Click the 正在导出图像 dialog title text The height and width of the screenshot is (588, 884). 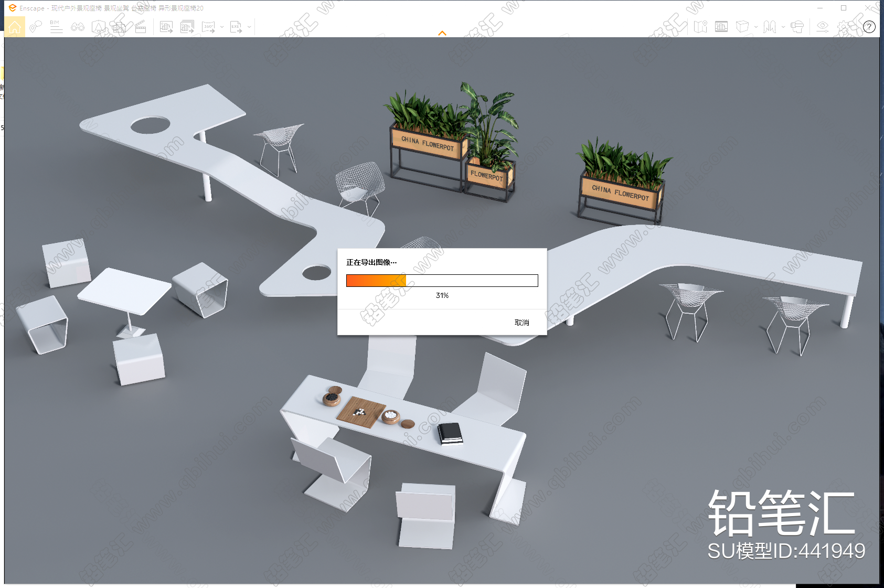371,262
